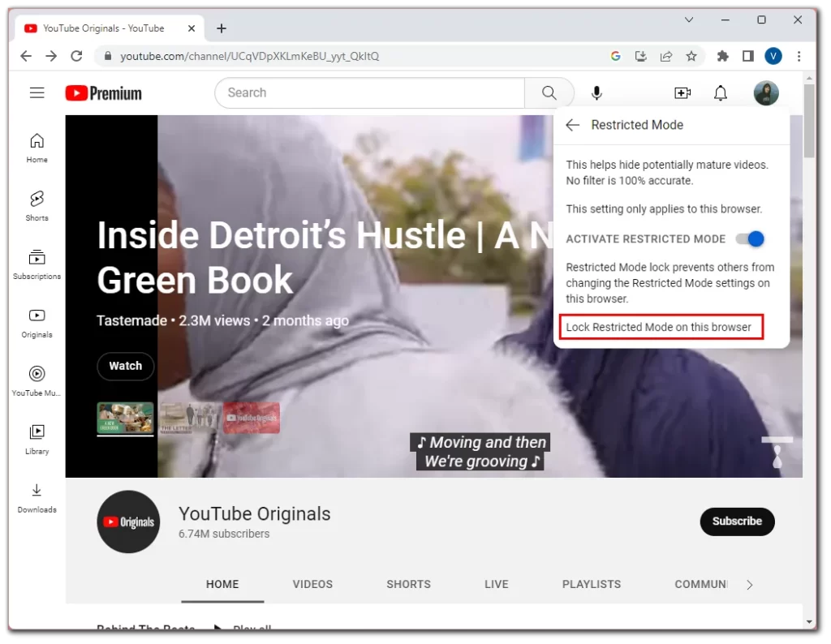Open the account avatar menu

(766, 93)
